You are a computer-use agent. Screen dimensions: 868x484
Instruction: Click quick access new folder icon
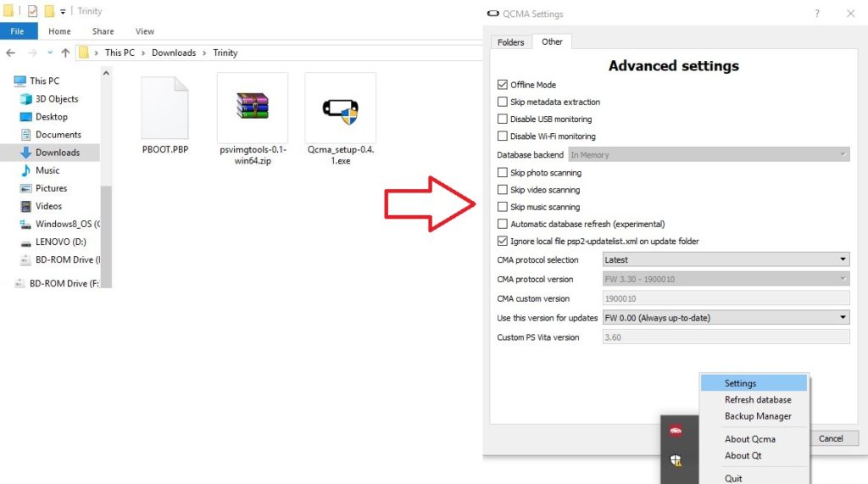pyautogui.click(x=49, y=11)
